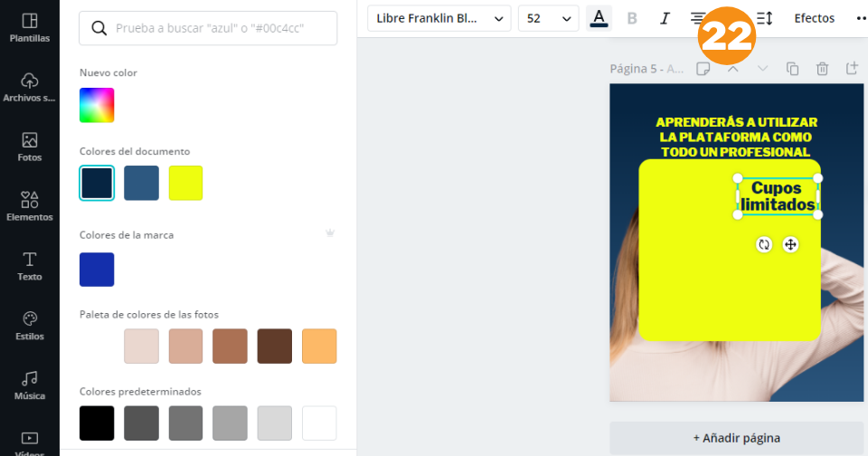Select the medium brown photo palette color
Viewport: 868px width, 456px height.
click(230, 347)
